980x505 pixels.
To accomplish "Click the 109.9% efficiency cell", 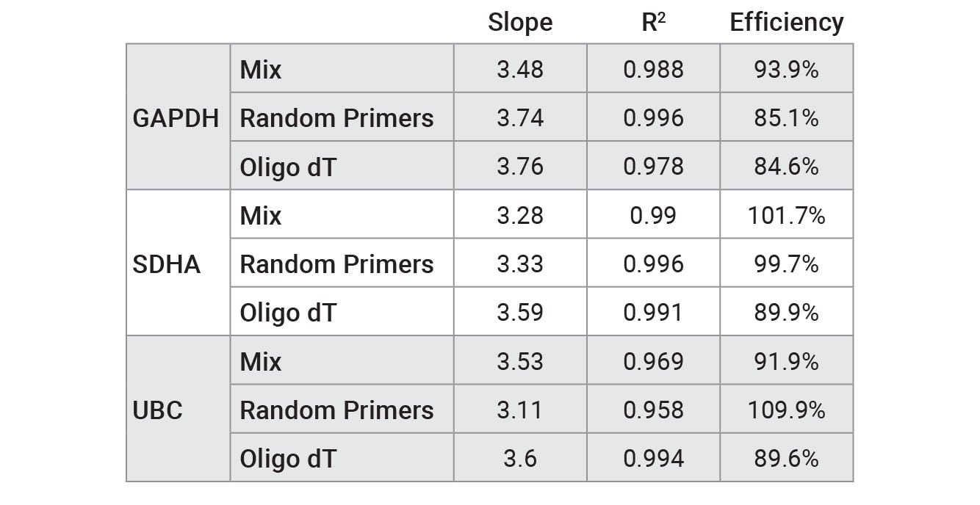I will (786, 410).
